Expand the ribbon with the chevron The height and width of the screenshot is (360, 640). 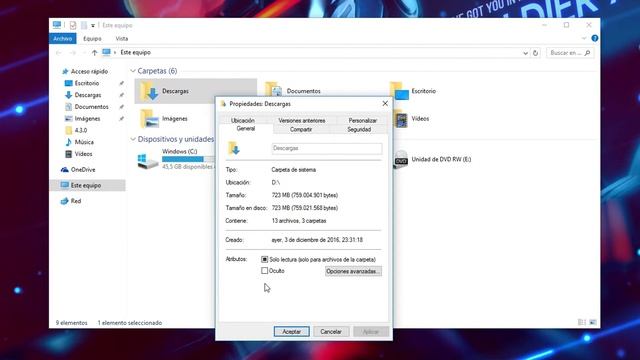584,38
